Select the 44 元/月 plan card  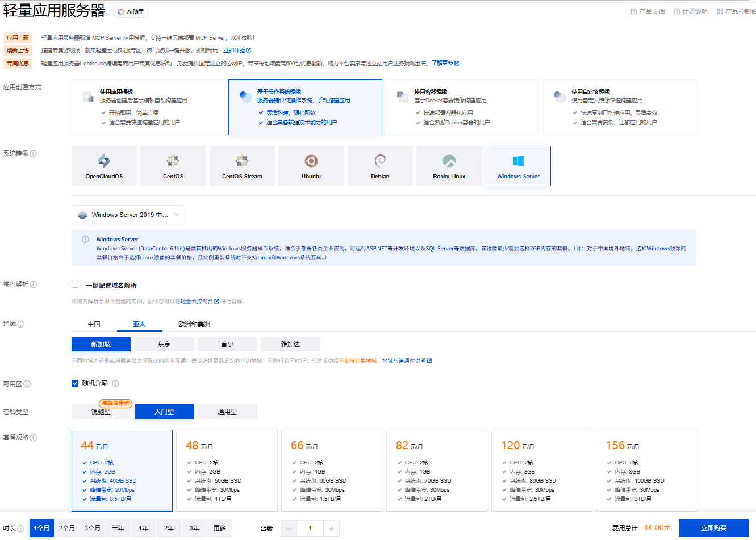122,471
